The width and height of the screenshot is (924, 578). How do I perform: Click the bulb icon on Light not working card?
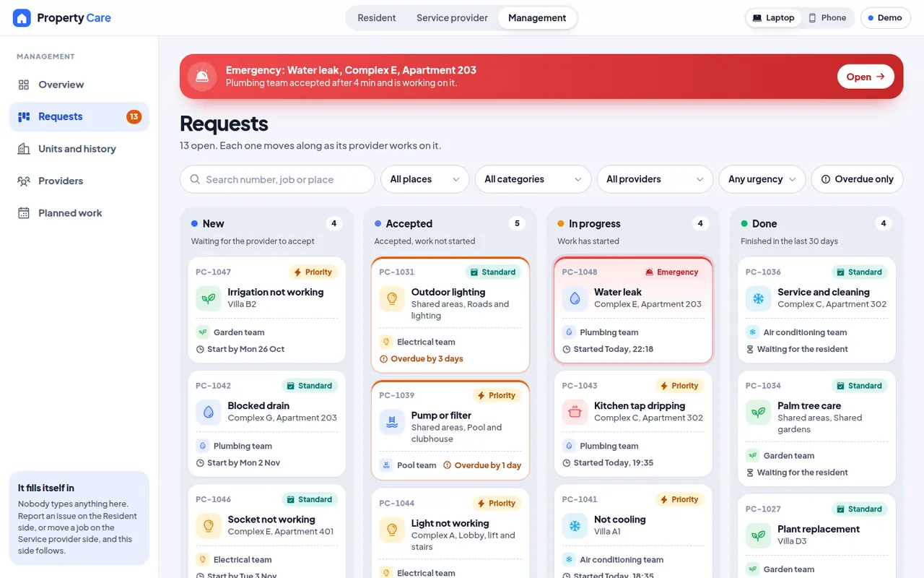tap(392, 530)
